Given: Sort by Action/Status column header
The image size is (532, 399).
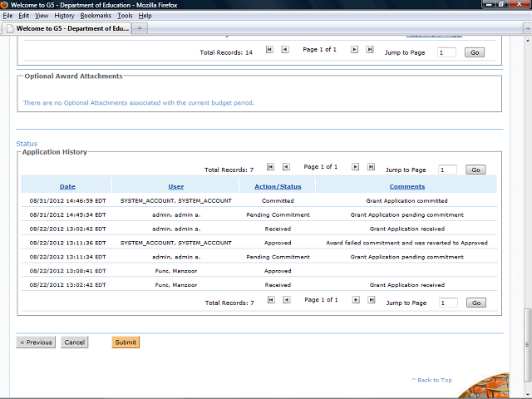Looking at the screenshot, I should [x=277, y=186].
